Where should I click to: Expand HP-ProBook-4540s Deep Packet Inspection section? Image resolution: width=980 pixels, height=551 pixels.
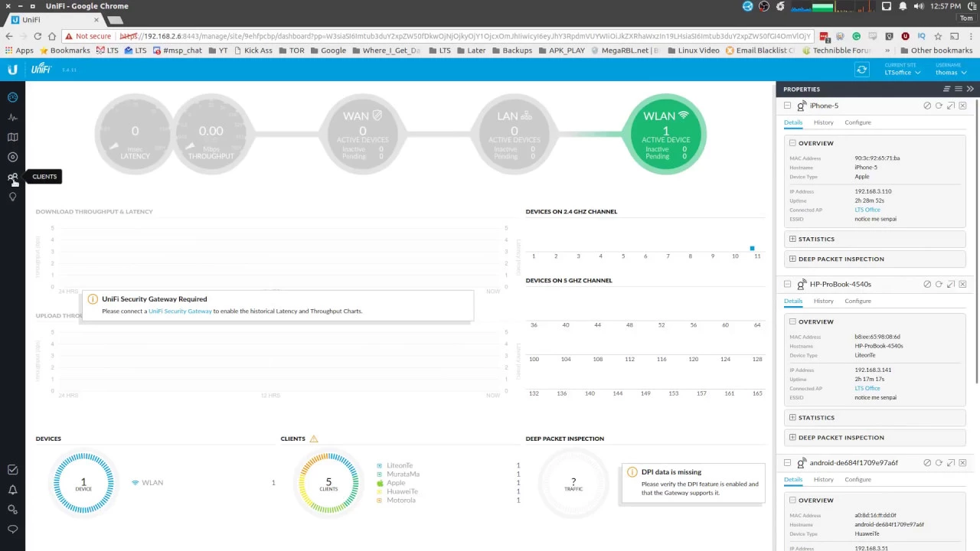(793, 437)
